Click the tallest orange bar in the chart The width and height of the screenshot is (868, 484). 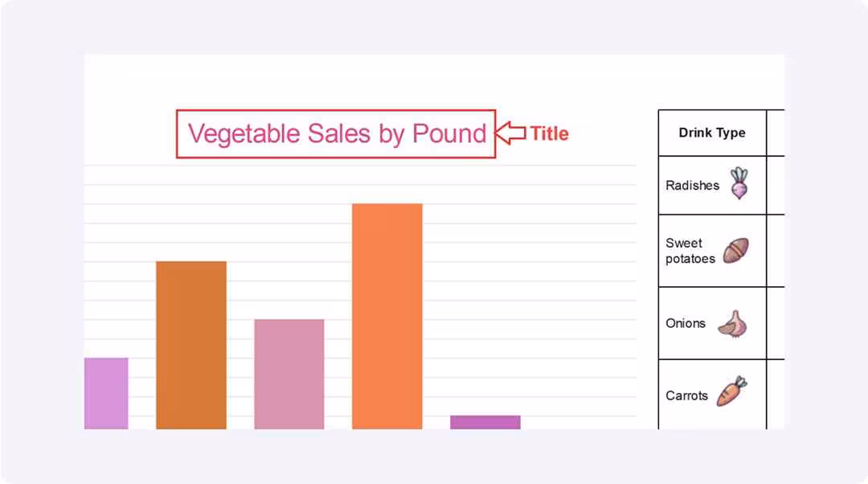click(387, 316)
